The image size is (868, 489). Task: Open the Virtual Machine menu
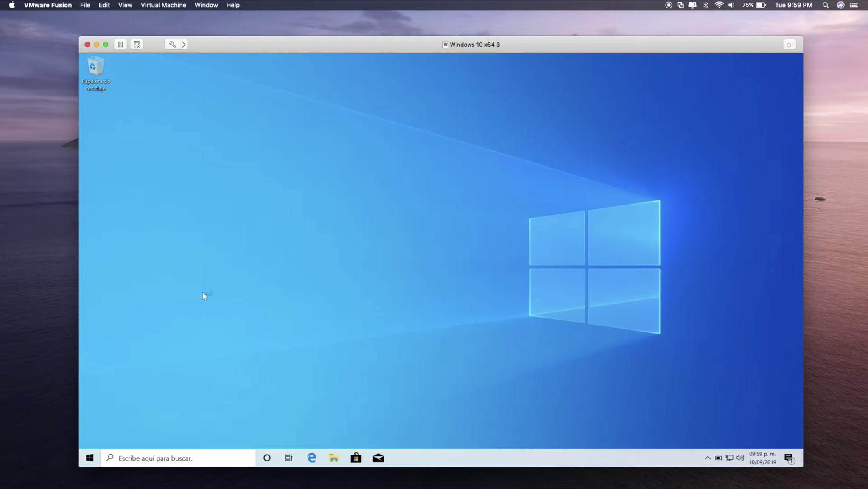pos(163,5)
